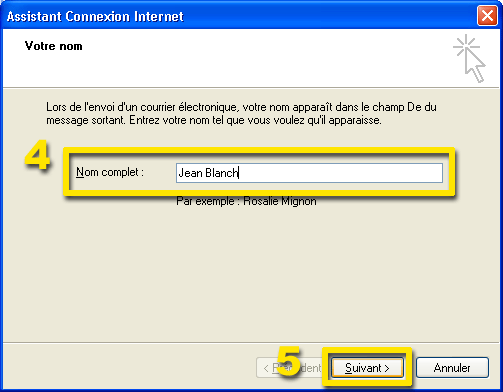Viewport: 503px width, 392px height.
Task: Close the Assistant Connexion Internet window
Action: click(x=487, y=15)
